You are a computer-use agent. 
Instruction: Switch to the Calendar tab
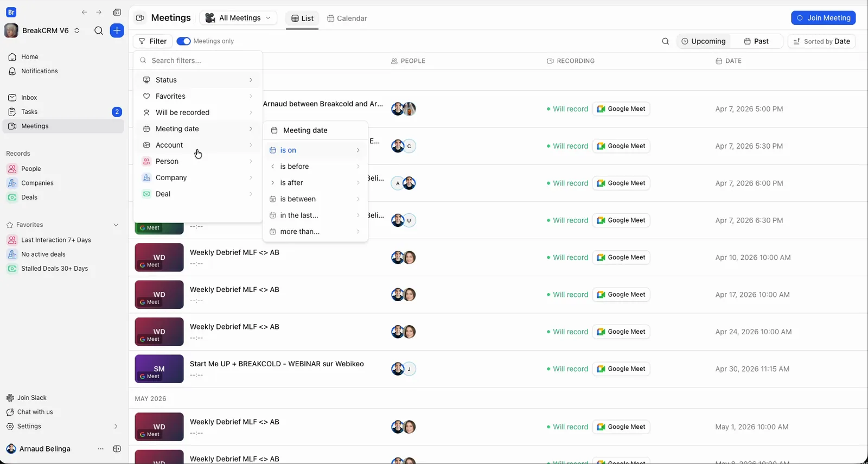click(347, 18)
